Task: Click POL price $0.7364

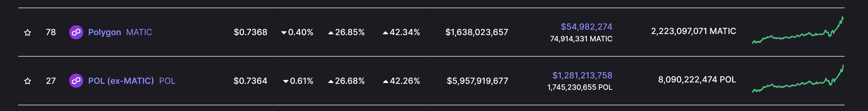Action: pos(250,81)
